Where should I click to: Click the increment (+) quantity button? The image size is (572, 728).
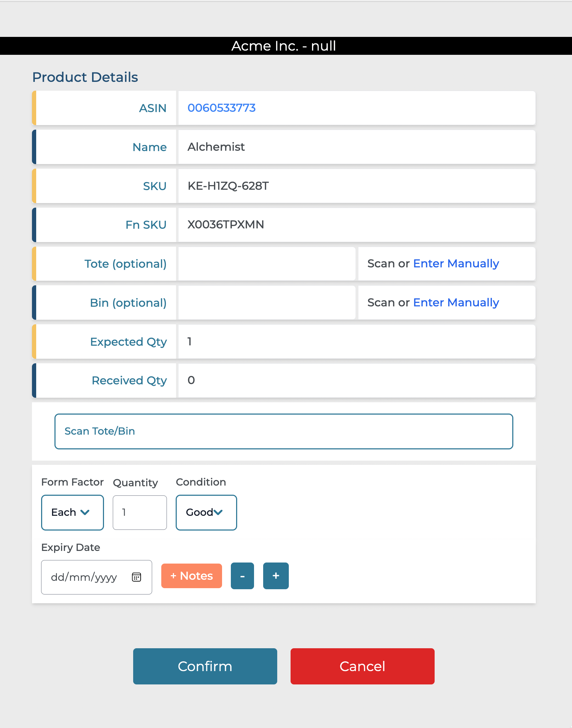point(275,576)
